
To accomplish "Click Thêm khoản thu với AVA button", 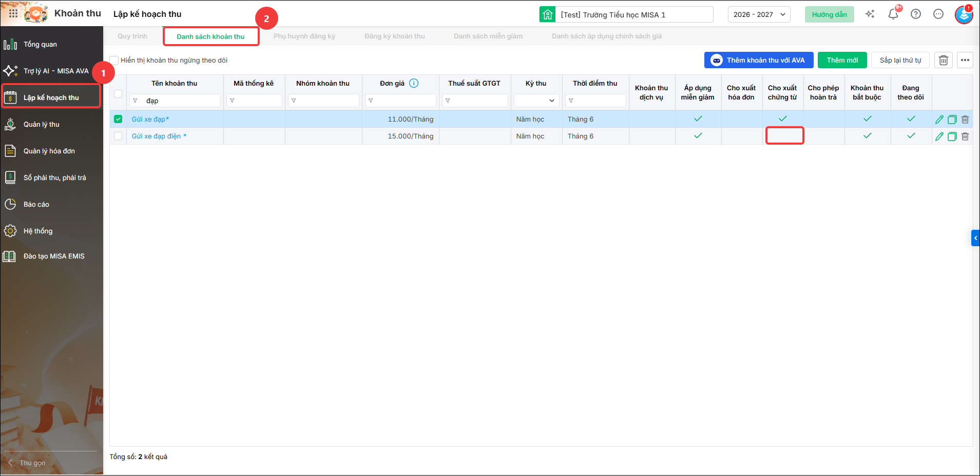I will pyautogui.click(x=759, y=60).
